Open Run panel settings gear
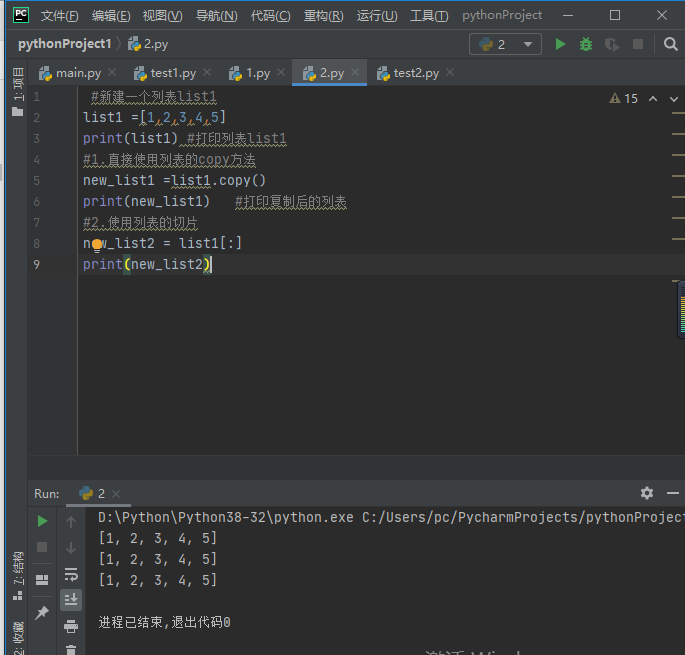Screen dimensions: 685x655 pyautogui.click(x=647, y=493)
